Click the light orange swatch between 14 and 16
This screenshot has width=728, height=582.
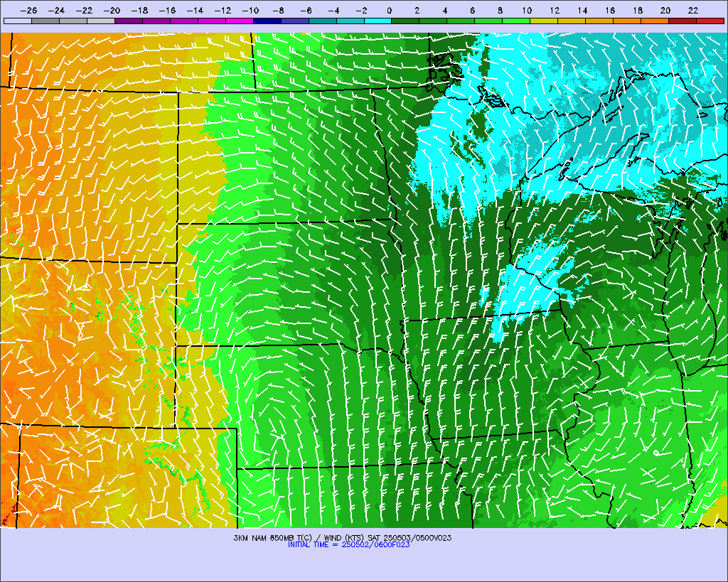click(x=599, y=21)
